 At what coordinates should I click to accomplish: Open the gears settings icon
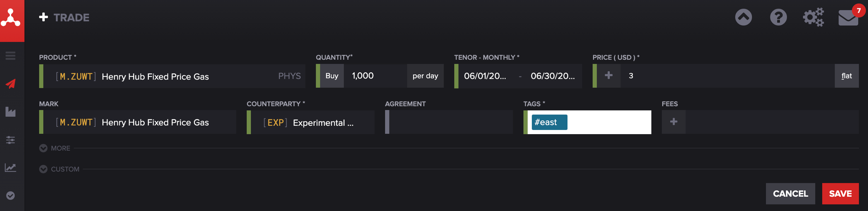click(813, 17)
